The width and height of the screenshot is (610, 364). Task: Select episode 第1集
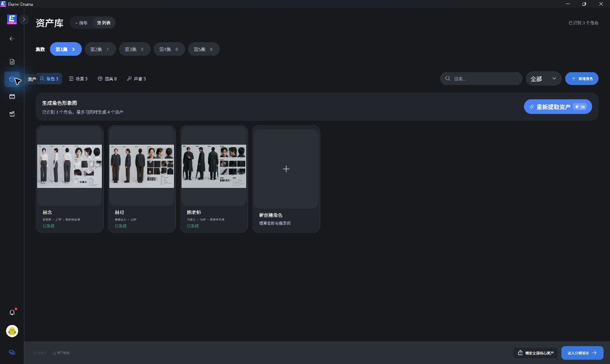click(x=66, y=49)
